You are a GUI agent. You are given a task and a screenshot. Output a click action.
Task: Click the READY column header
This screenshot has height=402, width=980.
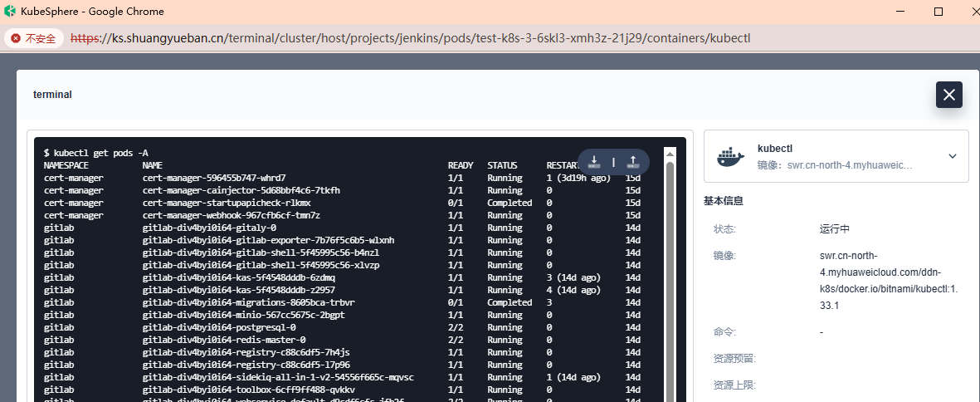(x=461, y=165)
